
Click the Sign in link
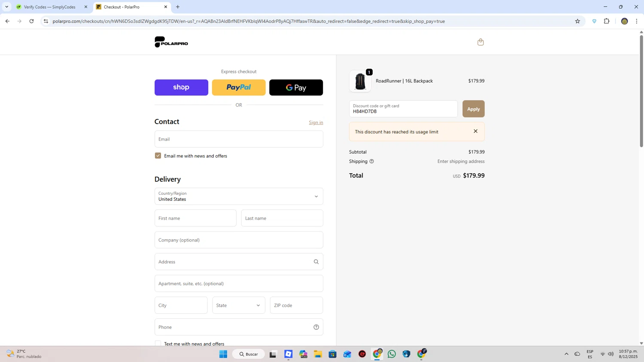316,123
